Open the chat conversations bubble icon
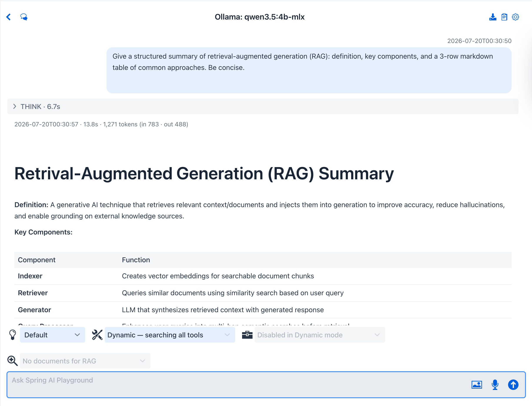The height and width of the screenshot is (406, 532). (x=24, y=17)
